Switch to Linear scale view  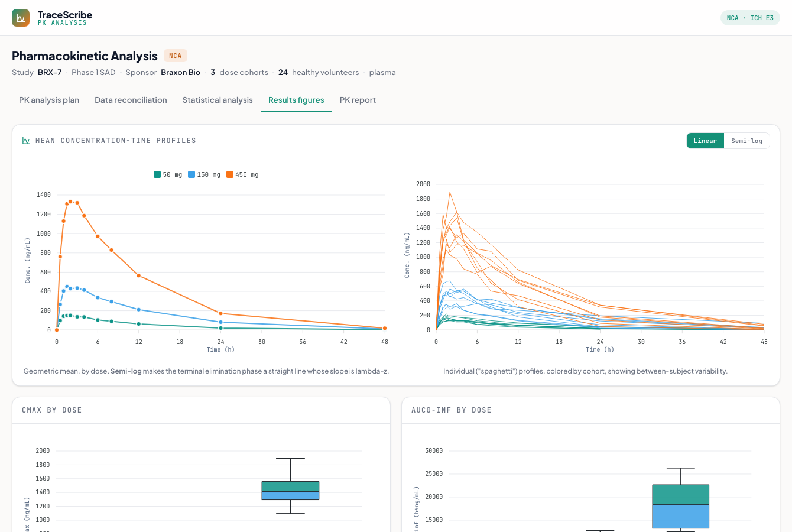tap(705, 141)
